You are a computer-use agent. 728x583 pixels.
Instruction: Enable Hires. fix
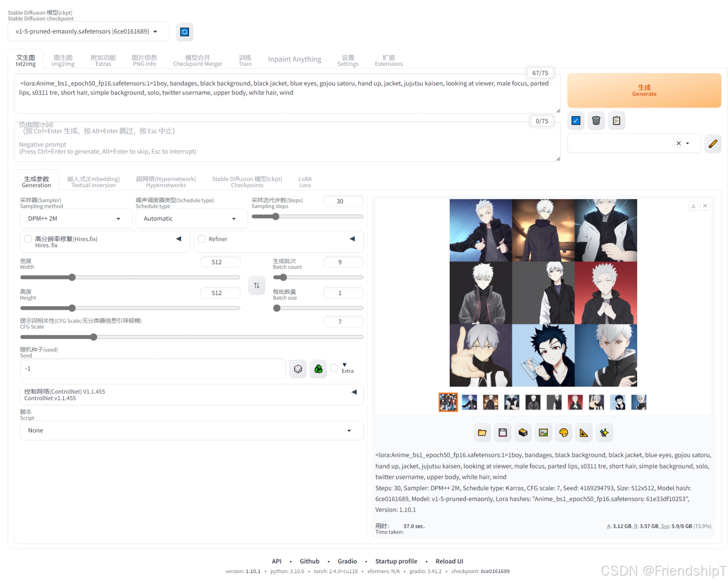coord(28,239)
